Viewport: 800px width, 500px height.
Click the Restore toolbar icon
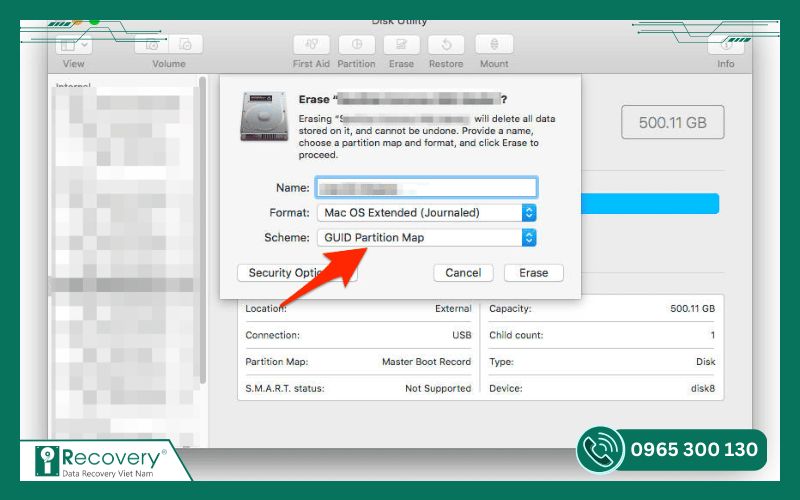(446, 45)
